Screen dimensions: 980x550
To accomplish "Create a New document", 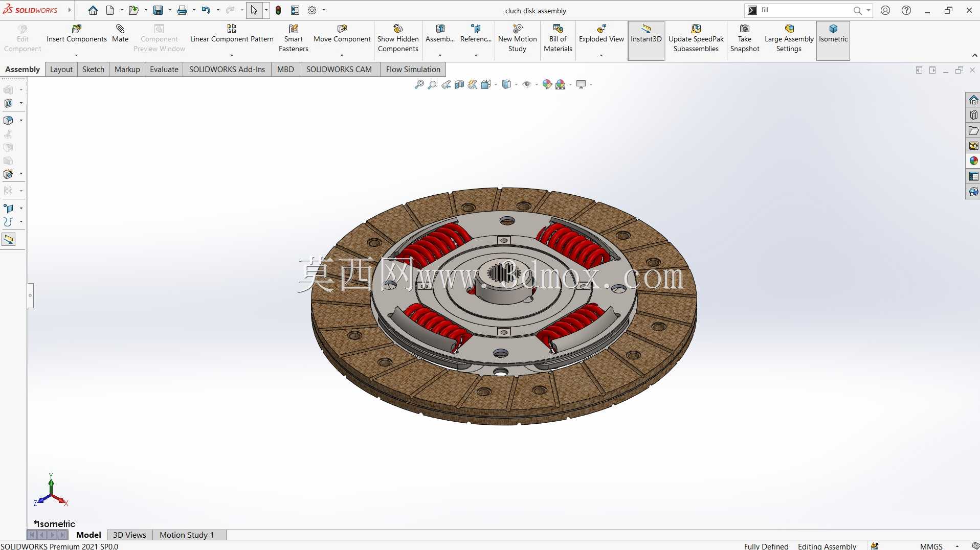I will coord(110,10).
